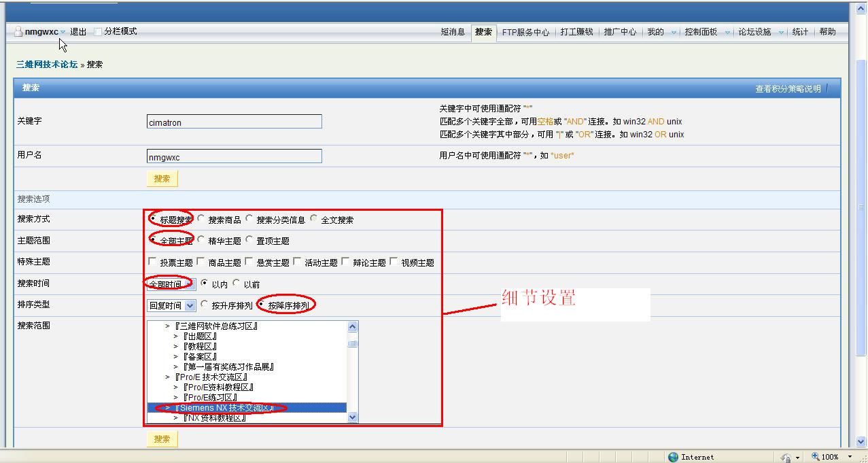The height and width of the screenshot is (463, 868).
Task: Select 『Pro/E练习区』 in forum list
Action: (209, 398)
